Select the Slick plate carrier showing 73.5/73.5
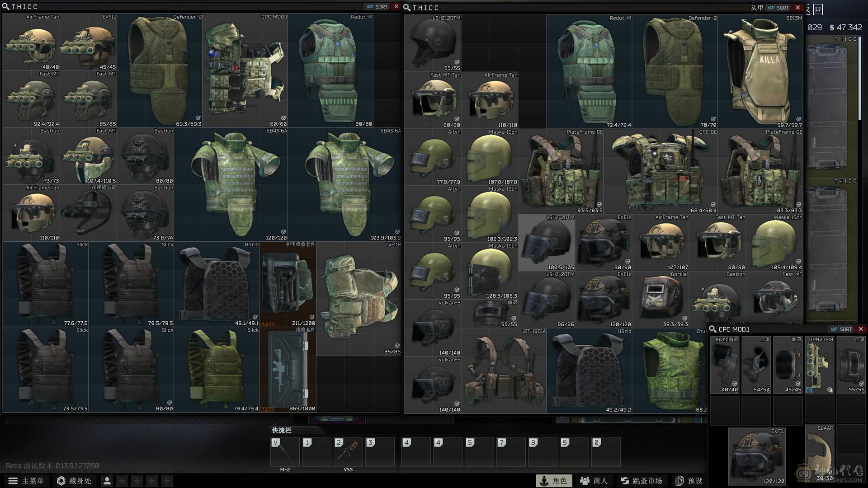Viewport: 868px width, 488px height. coord(46,370)
